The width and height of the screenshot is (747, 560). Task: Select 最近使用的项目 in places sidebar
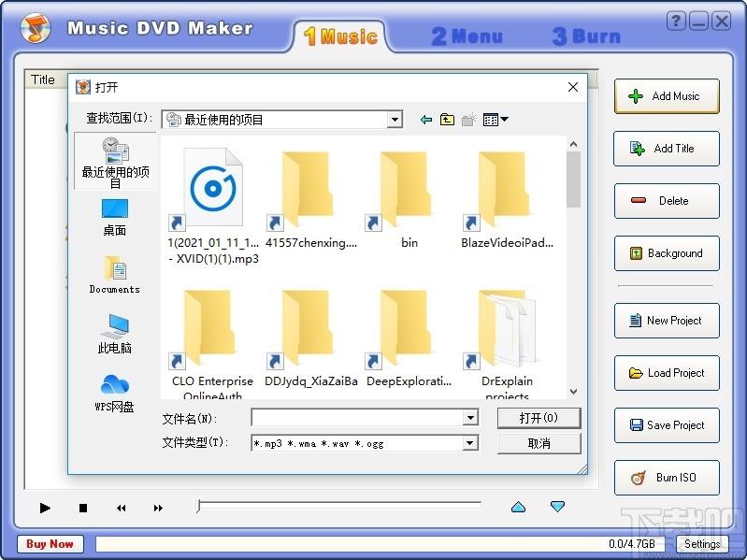(x=115, y=162)
